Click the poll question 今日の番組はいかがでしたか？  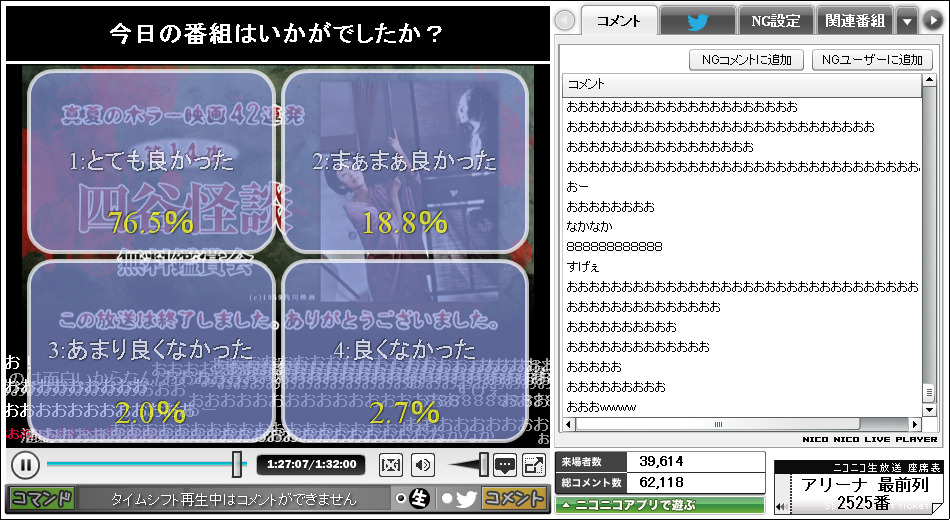pyautogui.click(x=277, y=33)
